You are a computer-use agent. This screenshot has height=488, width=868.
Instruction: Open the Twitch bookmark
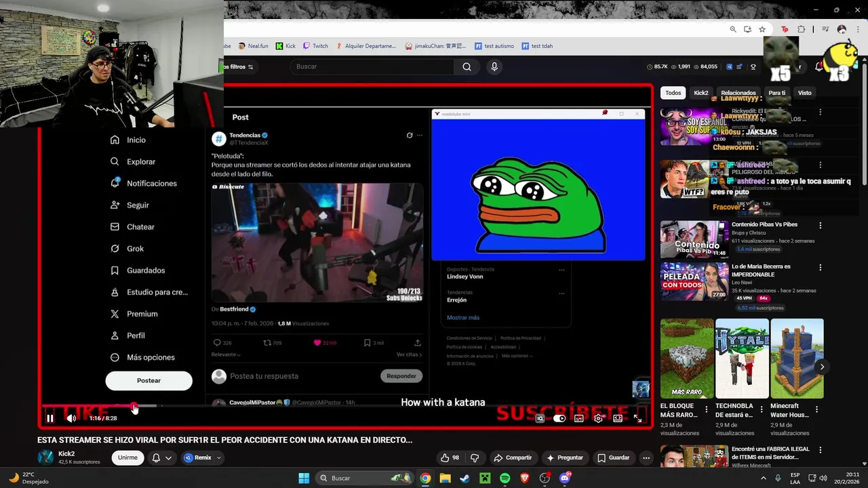tap(315, 46)
